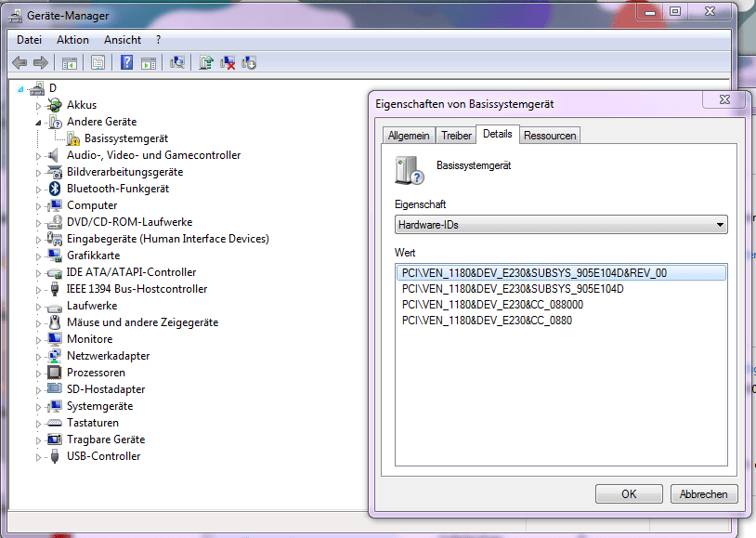Click the Grafikkarte display adapter icon
Viewport: 756px width, 538px height.
(x=55, y=256)
